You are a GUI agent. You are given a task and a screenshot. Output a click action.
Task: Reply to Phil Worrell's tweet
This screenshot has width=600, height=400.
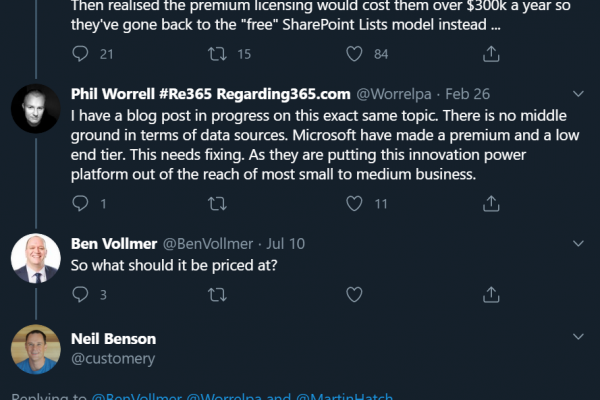pos(80,203)
